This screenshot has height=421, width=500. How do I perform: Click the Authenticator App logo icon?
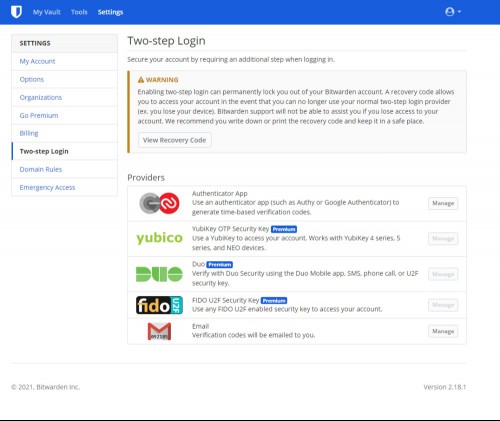click(159, 203)
